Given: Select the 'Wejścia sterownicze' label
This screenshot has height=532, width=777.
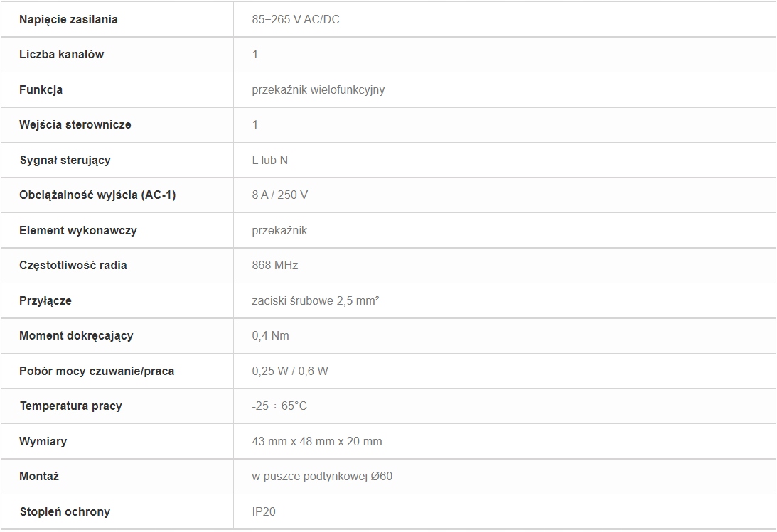Looking at the screenshot, I should (x=75, y=124).
